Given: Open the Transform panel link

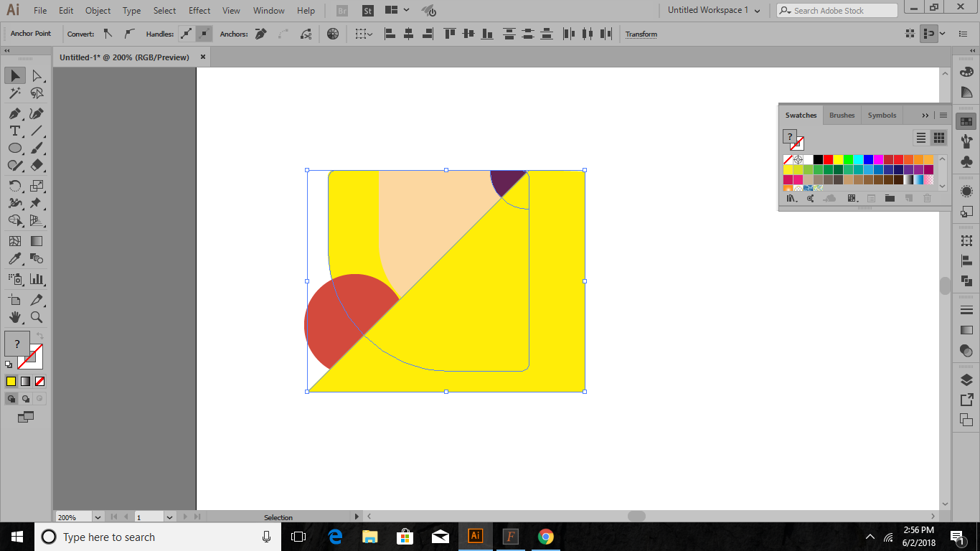Looking at the screenshot, I should coord(641,34).
